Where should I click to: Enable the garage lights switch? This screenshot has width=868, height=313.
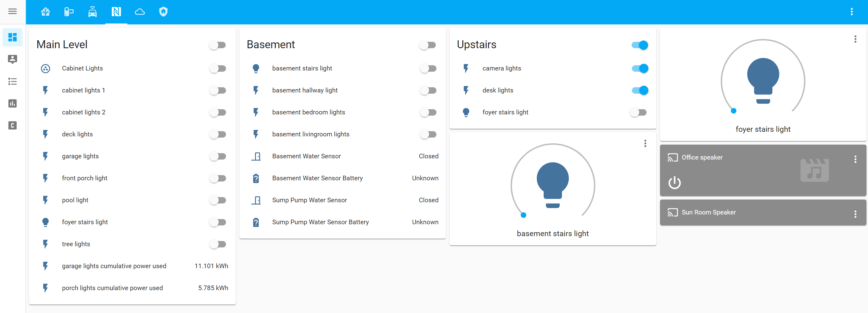coord(217,156)
